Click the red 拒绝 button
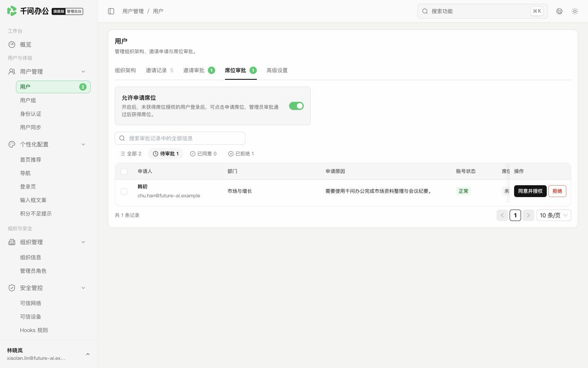The height and width of the screenshot is (368, 588). (557, 191)
